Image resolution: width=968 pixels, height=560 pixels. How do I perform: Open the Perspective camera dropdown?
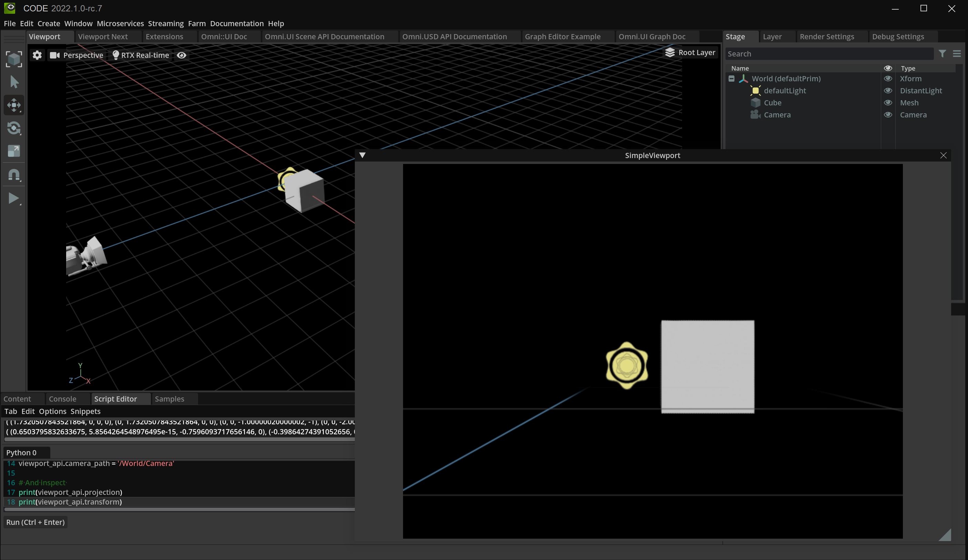pos(77,55)
